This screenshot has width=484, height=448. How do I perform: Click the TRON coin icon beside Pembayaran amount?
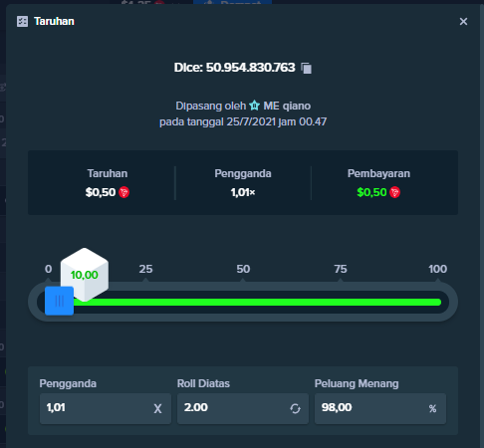pyautogui.click(x=394, y=192)
